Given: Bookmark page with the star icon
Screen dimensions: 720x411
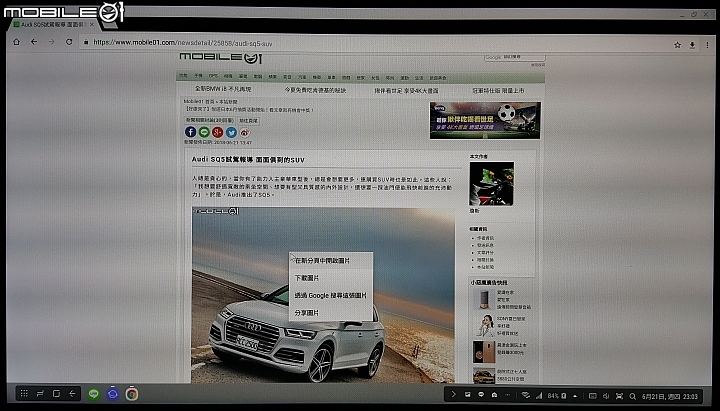Looking at the screenshot, I should 677,45.
